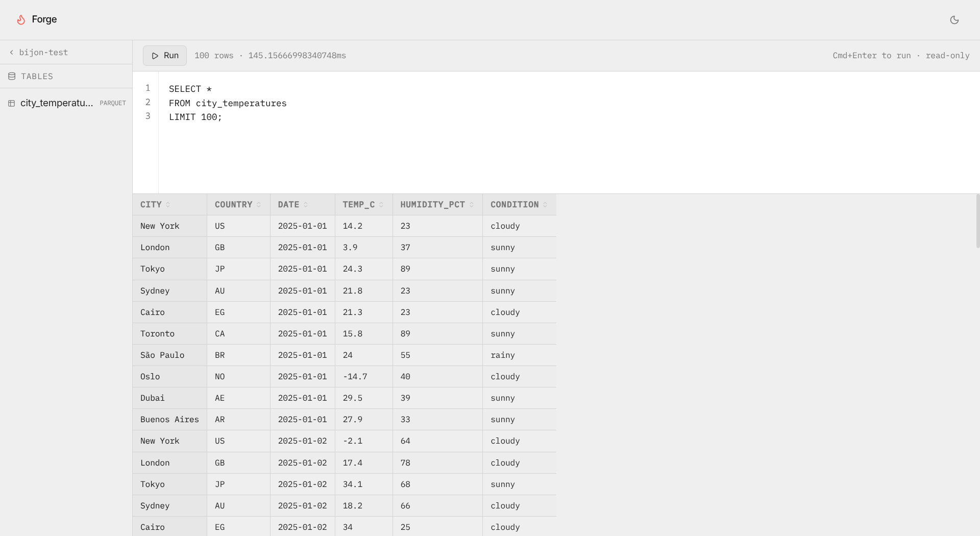Sort by the HUMIDITY_PCT column sort icon

pos(472,205)
